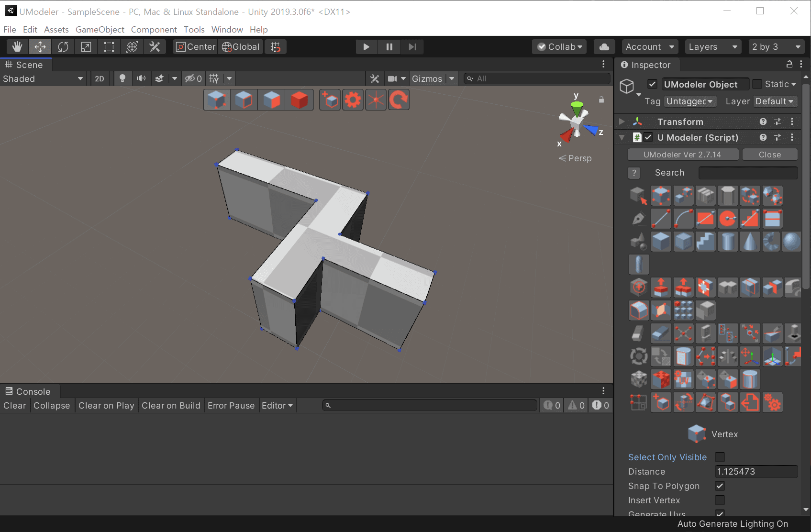Disable Snap To Polygon checkbox

click(720, 486)
